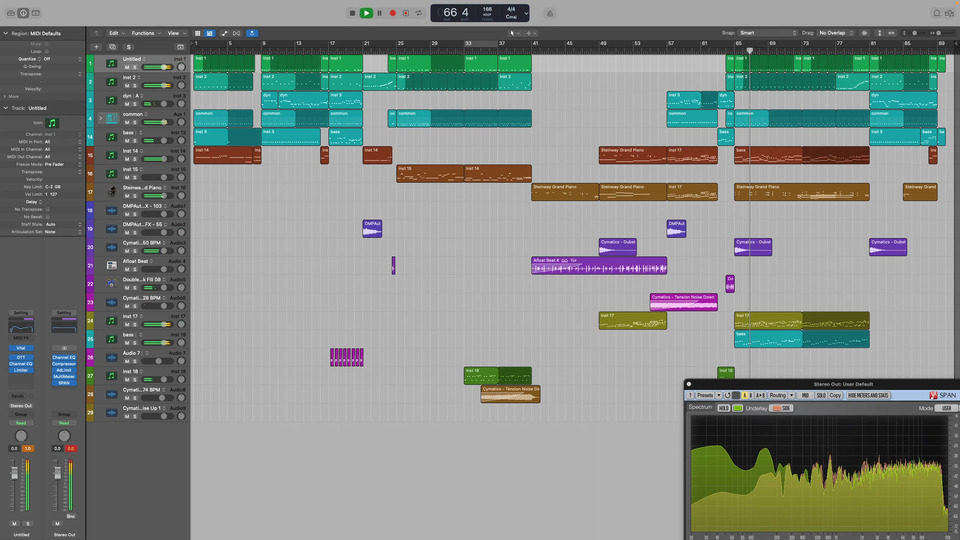Click the waveform zoom button near Snap

coord(864,33)
